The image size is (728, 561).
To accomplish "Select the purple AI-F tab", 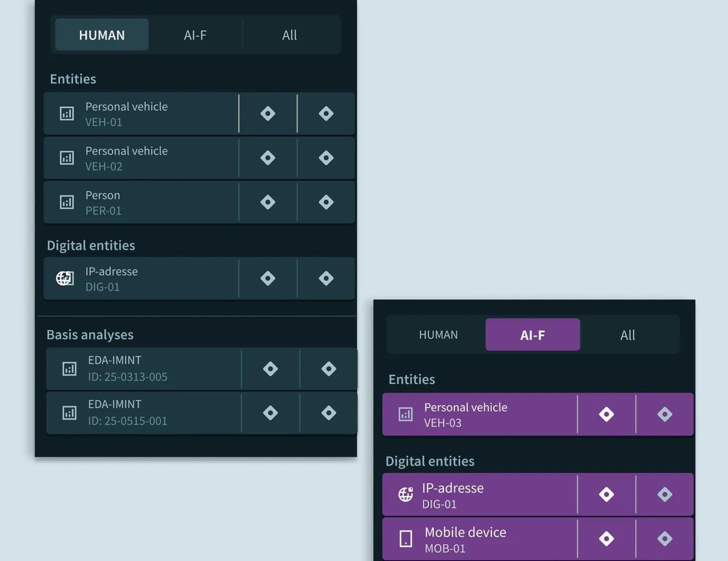I will pos(533,335).
